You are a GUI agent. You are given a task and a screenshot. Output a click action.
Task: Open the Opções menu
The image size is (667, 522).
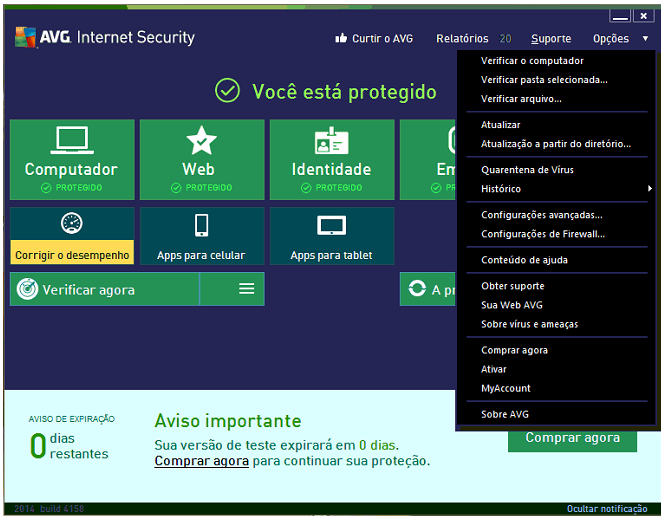[x=610, y=39]
